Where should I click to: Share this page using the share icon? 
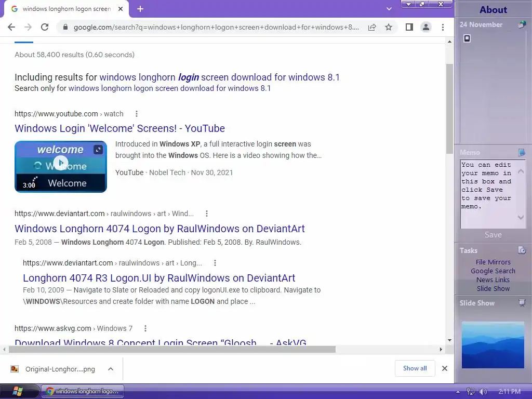coord(372,27)
